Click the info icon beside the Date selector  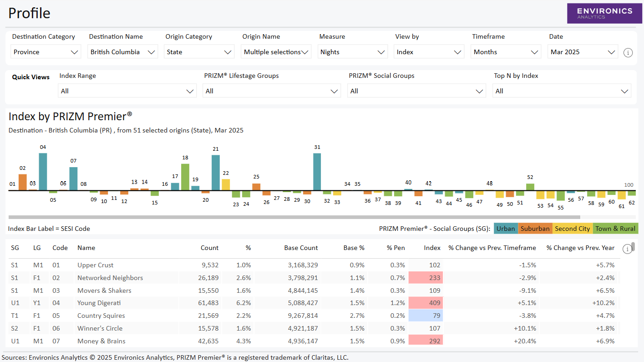[x=628, y=52]
